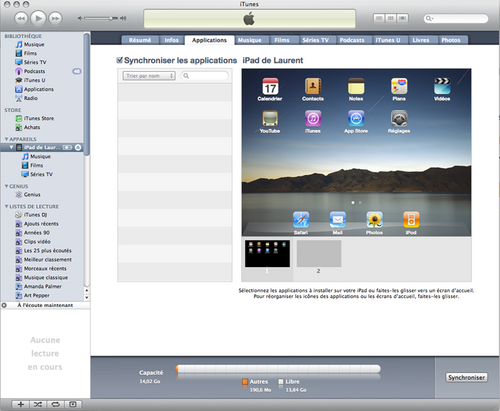The image size is (500, 411).
Task: Select the YouTube app icon
Action: coord(270,118)
